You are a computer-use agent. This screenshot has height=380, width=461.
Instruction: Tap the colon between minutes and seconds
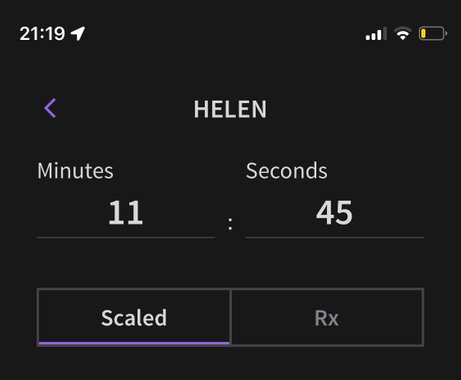tap(230, 224)
